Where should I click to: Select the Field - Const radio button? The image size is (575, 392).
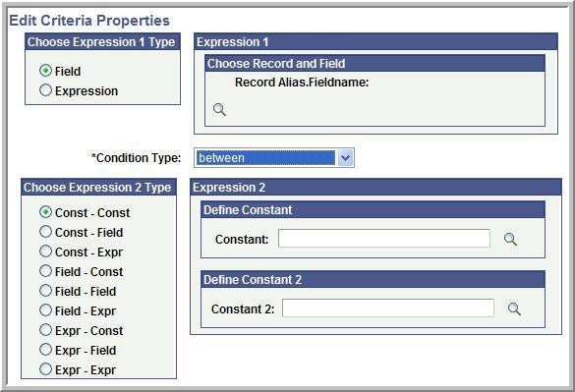(x=45, y=271)
